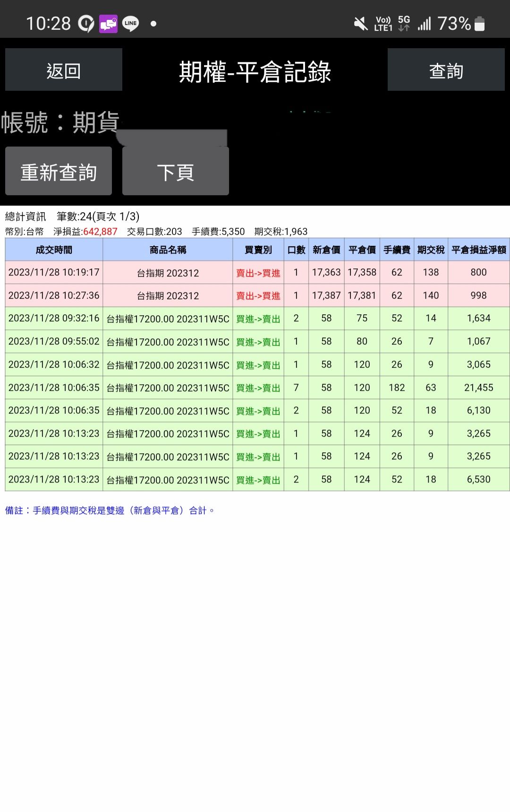
Task: Select the 10:06:32 trade time cell
Action: pyautogui.click(x=54, y=364)
